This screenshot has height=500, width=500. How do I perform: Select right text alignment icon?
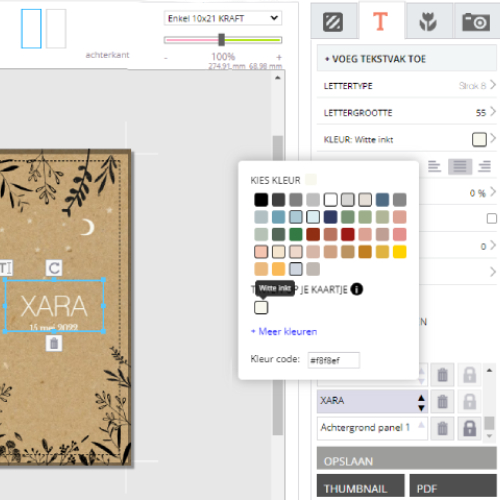[484, 166]
